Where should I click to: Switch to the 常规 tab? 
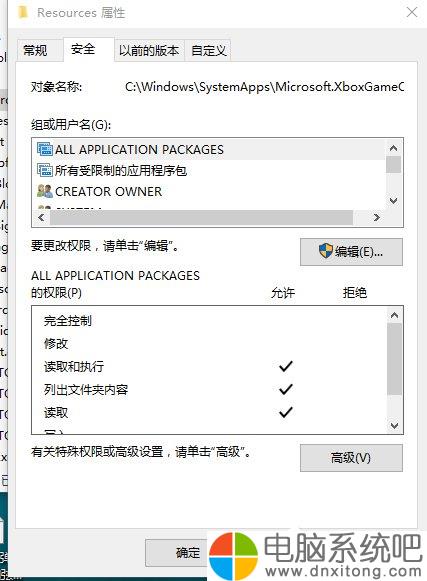(x=35, y=50)
